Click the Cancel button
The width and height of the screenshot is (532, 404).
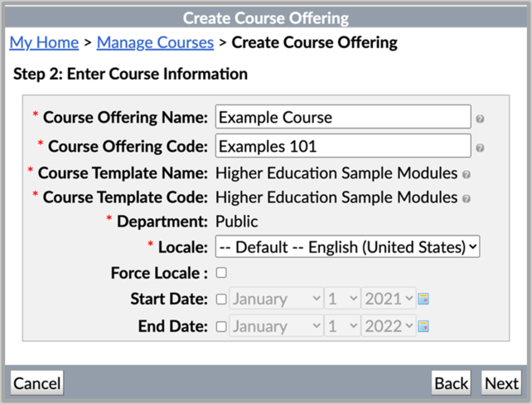[x=37, y=383]
